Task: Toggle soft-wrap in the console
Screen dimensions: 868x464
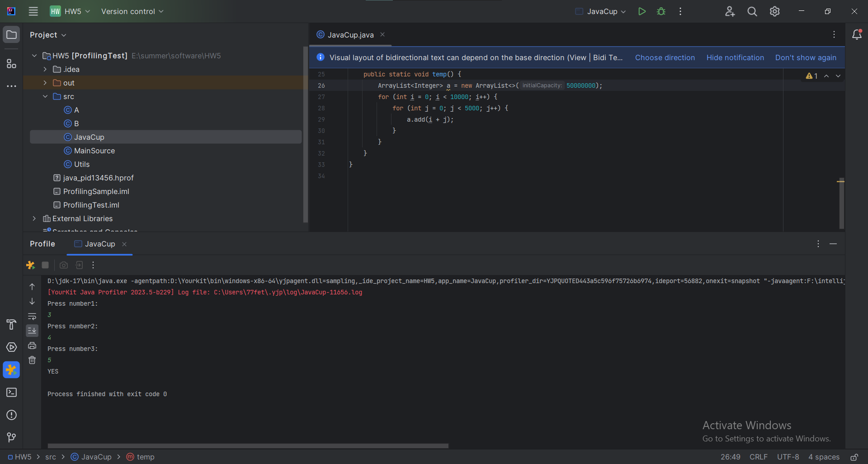Action: [32, 316]
